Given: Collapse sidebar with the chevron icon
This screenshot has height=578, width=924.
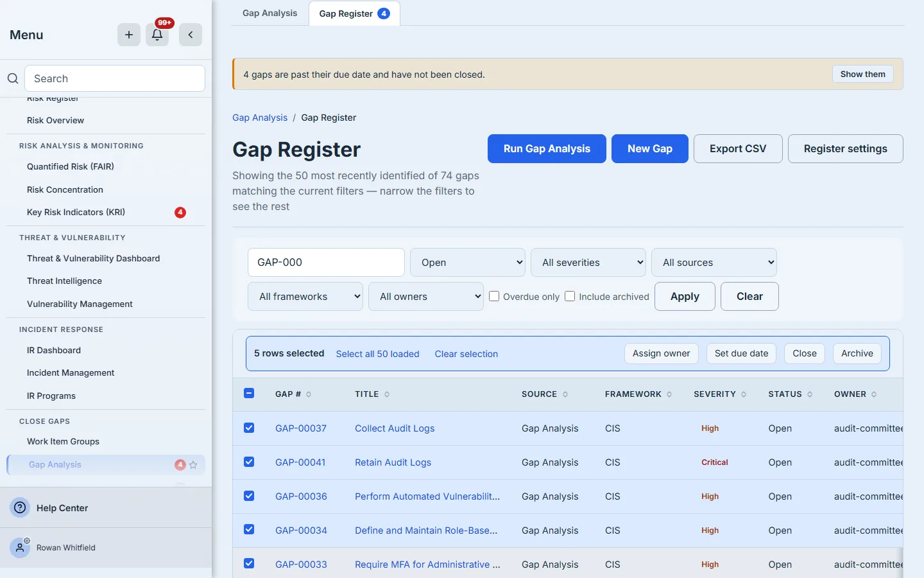Looking at the screenshot, I should coord(191,35).
